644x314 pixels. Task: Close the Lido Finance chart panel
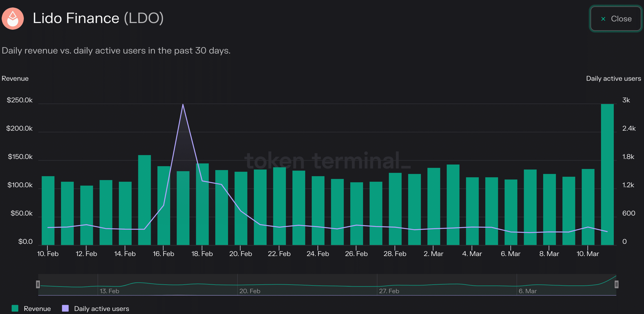(616, 19)
